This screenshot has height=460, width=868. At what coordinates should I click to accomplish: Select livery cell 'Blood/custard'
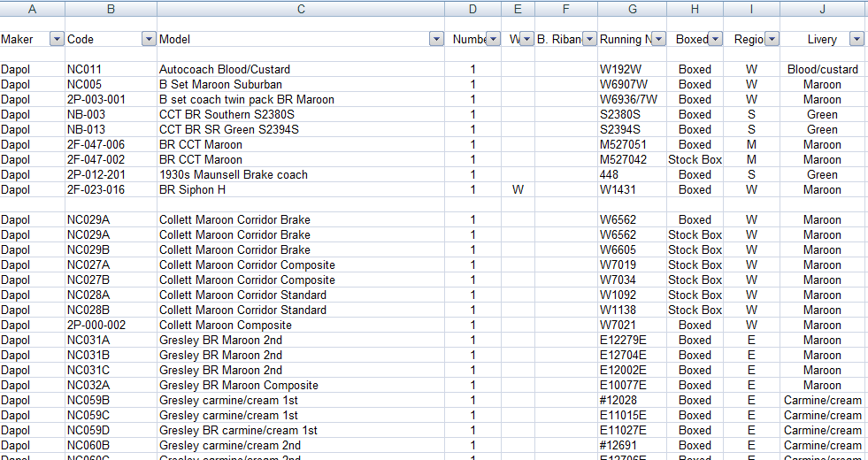tap(823, 70)
